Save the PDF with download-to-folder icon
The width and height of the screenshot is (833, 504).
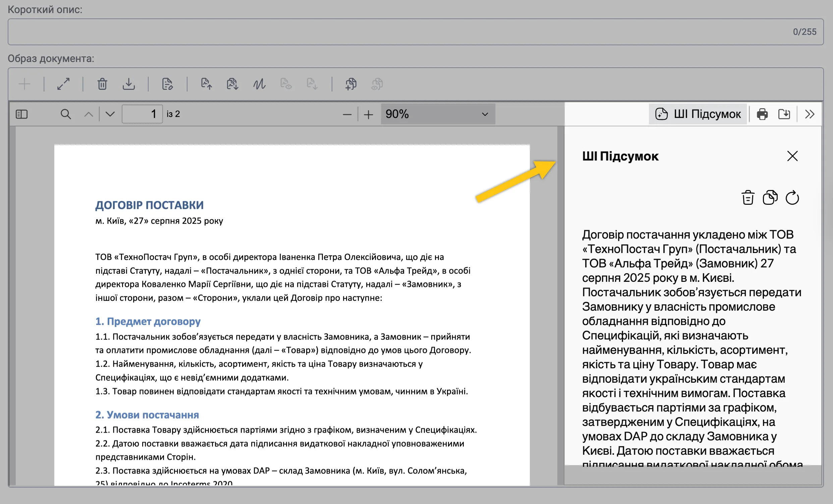(x=784, y=114)
